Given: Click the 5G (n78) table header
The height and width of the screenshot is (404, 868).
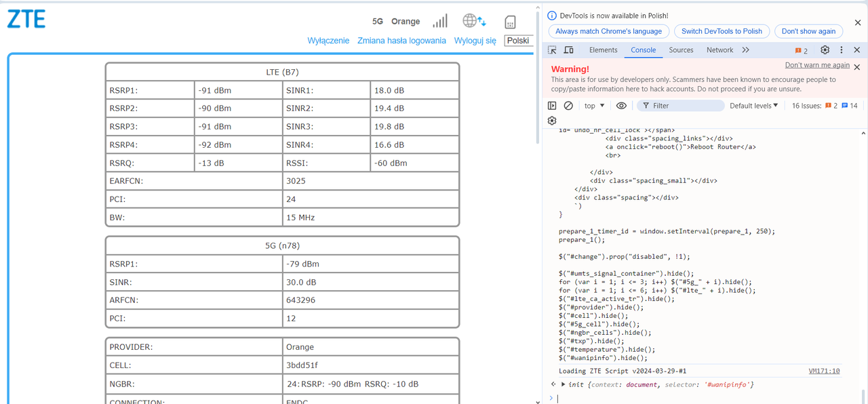Looking at the screenshot, I should [x=282, y=246].
